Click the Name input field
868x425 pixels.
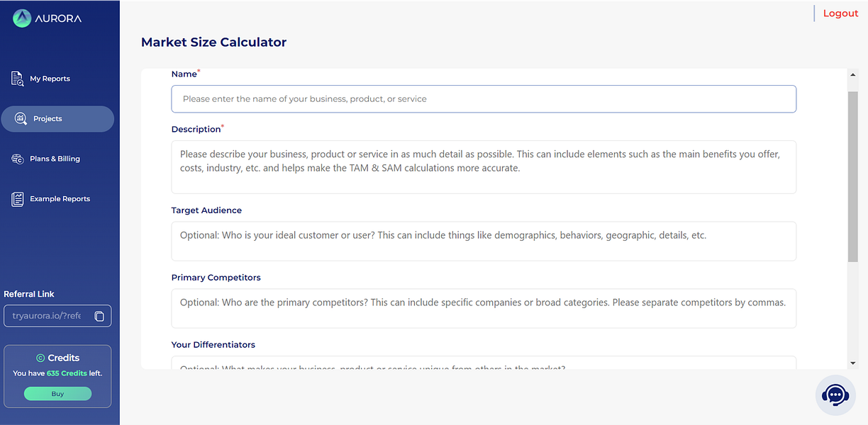coord(483,99)
